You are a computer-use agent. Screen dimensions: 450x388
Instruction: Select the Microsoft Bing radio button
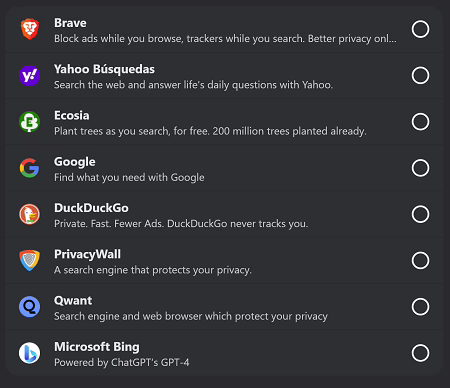(420, 353)
